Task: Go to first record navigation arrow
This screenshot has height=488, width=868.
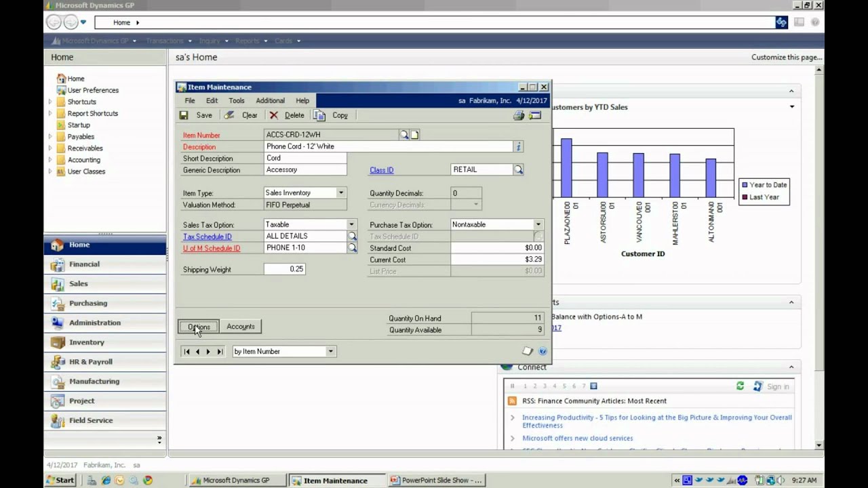Action: pyautogui.click(x=186, y=351)
